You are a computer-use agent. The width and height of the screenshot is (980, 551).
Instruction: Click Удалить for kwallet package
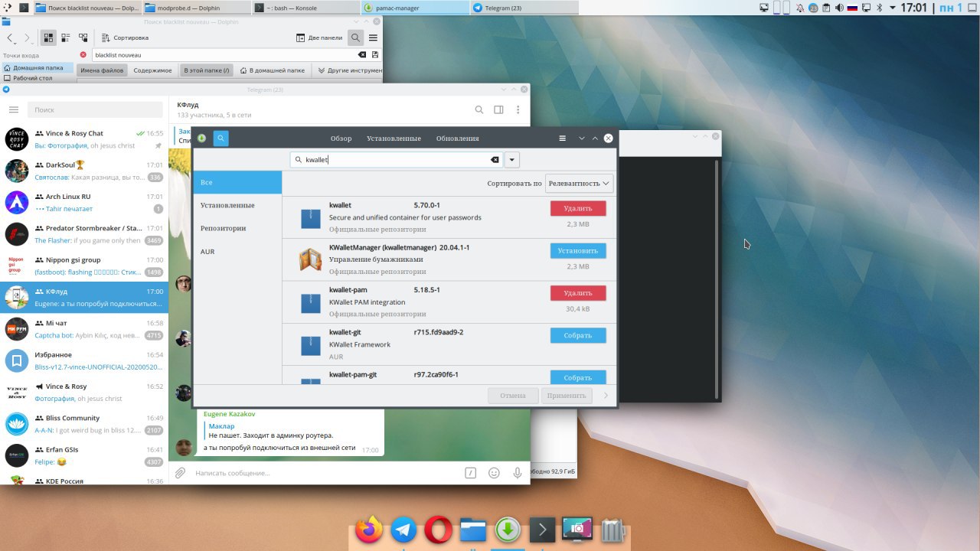coord(578,208)
